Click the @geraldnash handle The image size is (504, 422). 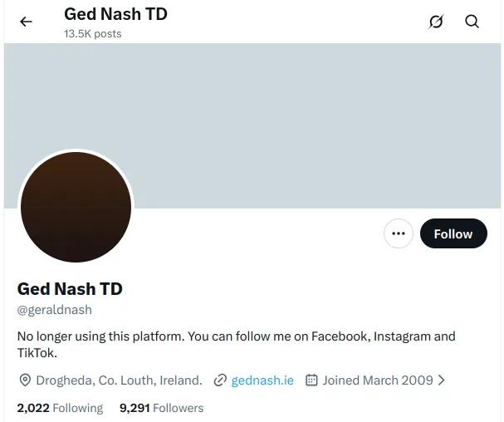(55, 310)
